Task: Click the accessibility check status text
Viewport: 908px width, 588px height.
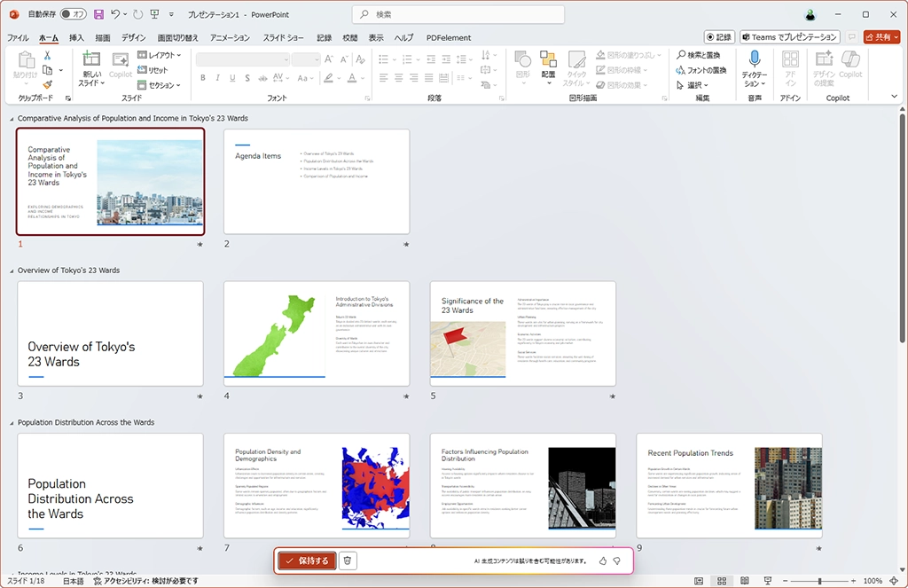Action: point(146,581)
